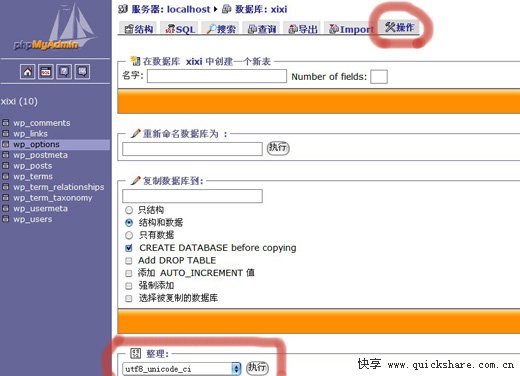Click the table icon beside wp_posts
The image size is (520, 376).
tap(5, 165)
